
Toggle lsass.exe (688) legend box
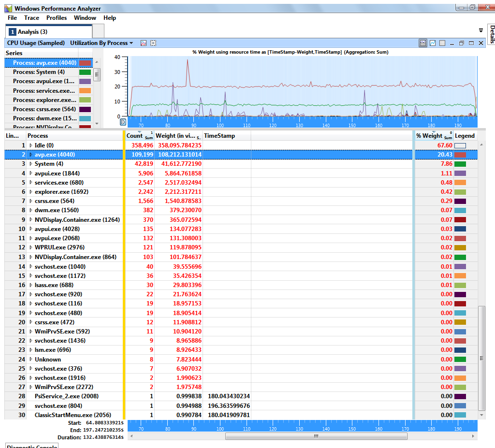pyautogui.click(x=460, y=285)
